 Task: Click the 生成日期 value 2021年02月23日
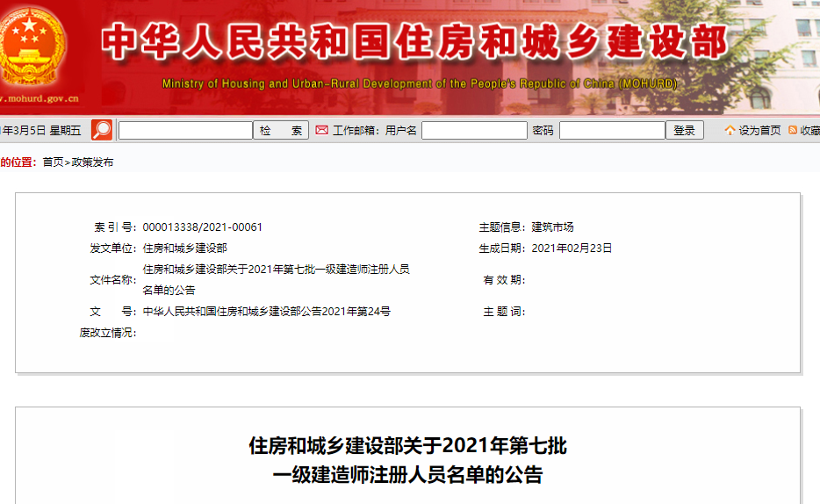(572, 248)
